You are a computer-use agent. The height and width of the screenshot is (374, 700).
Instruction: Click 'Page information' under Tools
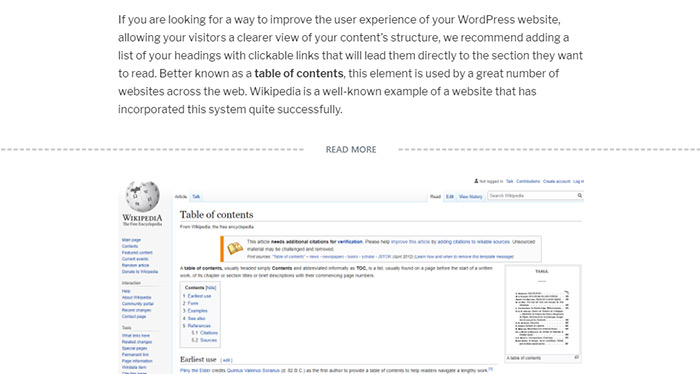[137, 361]
